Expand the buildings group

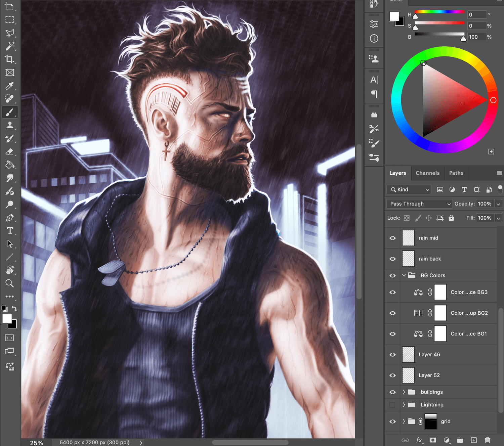click(x=404, y=392)
